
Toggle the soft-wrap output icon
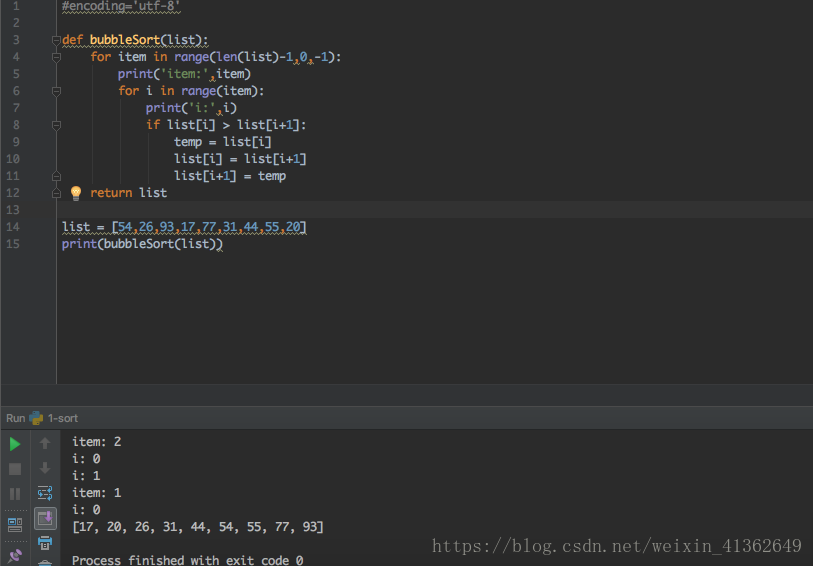(x=45, y=492)
